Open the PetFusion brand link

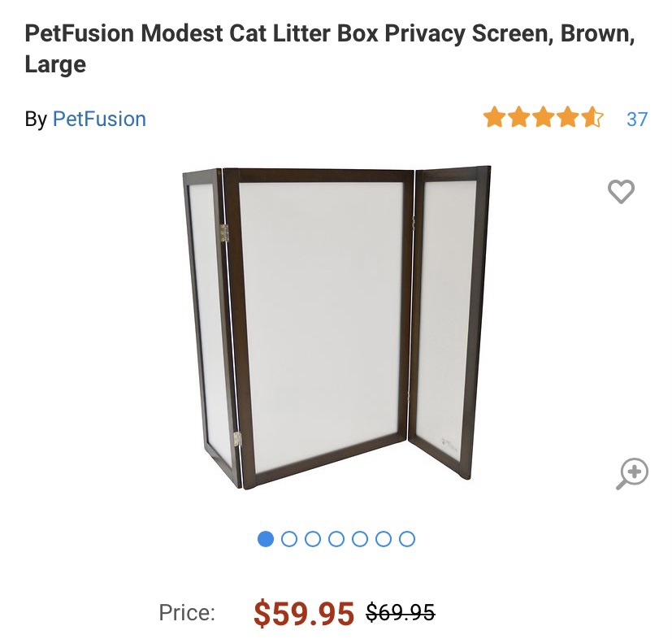99,120
